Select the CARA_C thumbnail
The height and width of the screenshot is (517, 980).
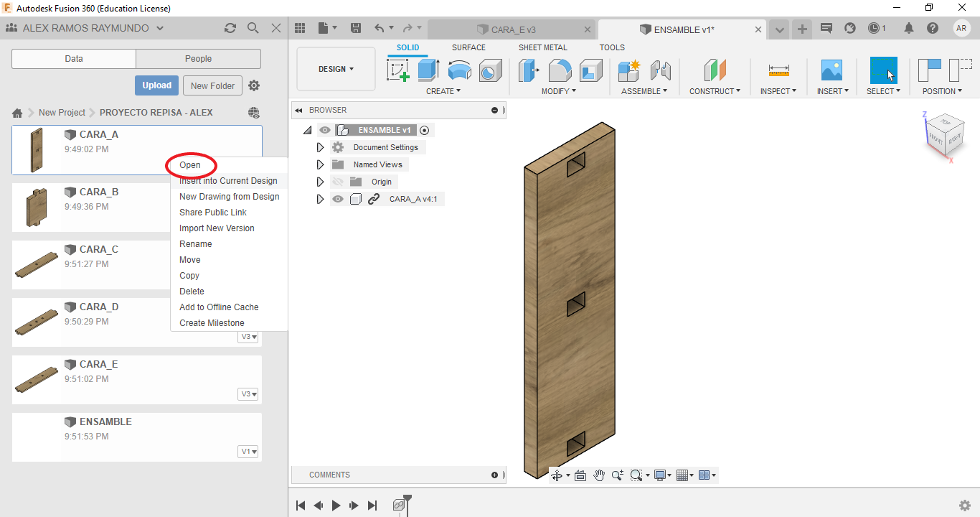pyautogui.click(x=37, y=266)
